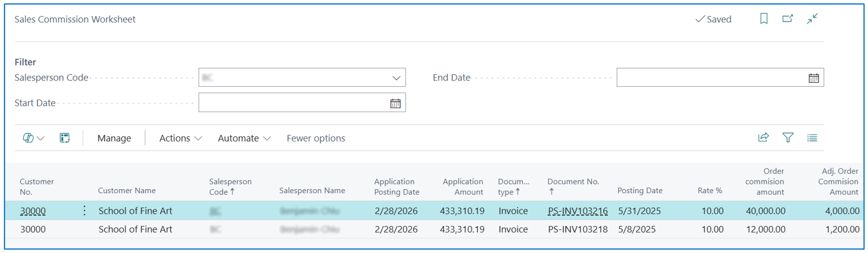Click the Document No. column header

573,186
